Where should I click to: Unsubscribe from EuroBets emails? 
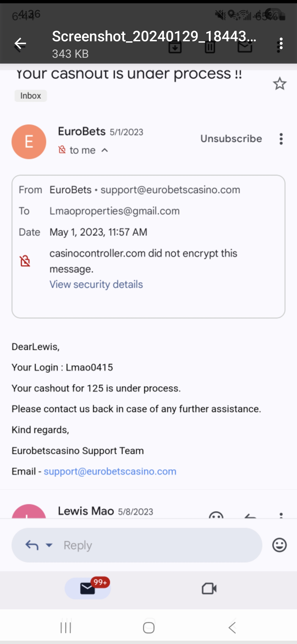pyautogui.click(x=231, y=139)
